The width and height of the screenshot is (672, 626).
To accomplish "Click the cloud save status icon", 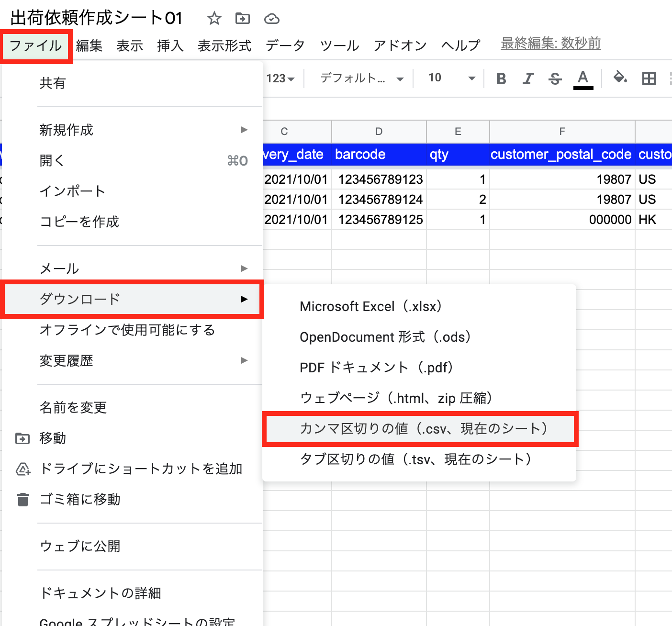I will pos(271,19).
